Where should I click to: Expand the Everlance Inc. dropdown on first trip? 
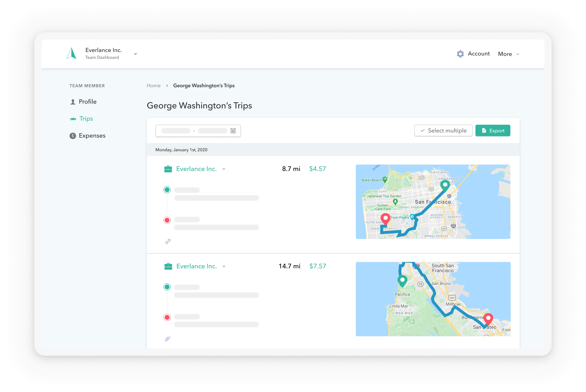pos(224,169)
